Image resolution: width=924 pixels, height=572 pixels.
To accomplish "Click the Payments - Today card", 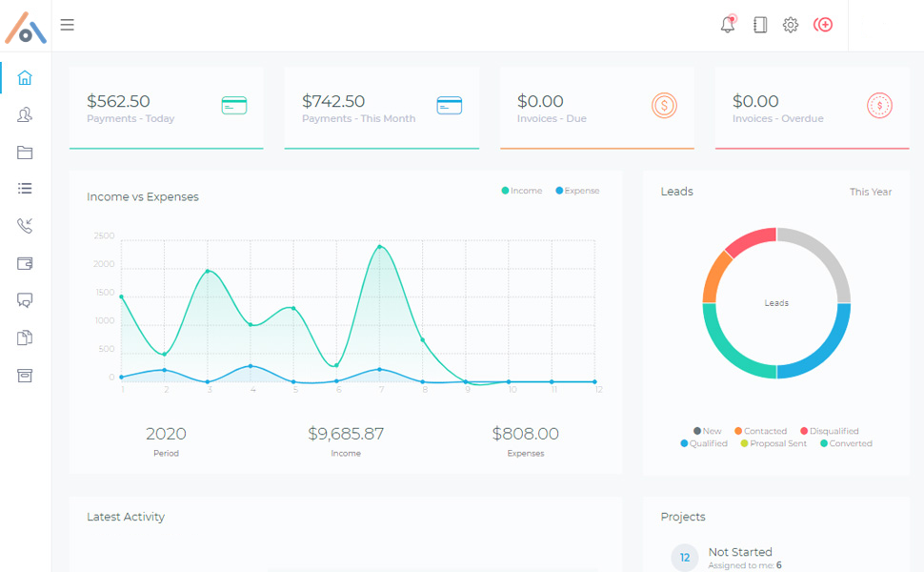I will pyautogui.click(x=166, y=108).
